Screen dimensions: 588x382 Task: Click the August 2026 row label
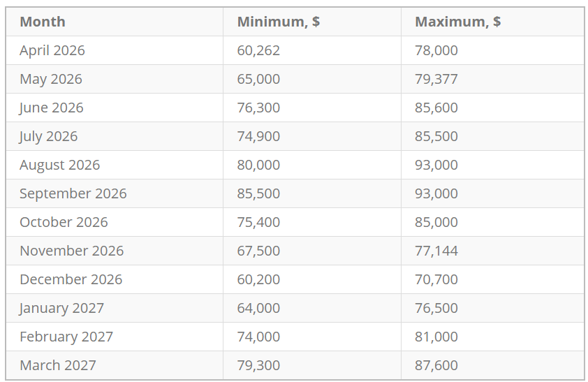[x=60, y=165]
